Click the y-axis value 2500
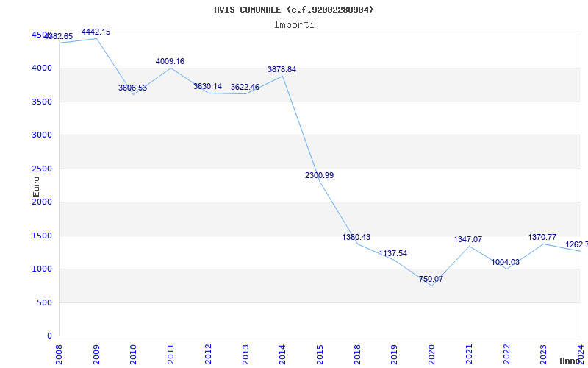Viewport: 588px width, 368px height. pos(42,169)
